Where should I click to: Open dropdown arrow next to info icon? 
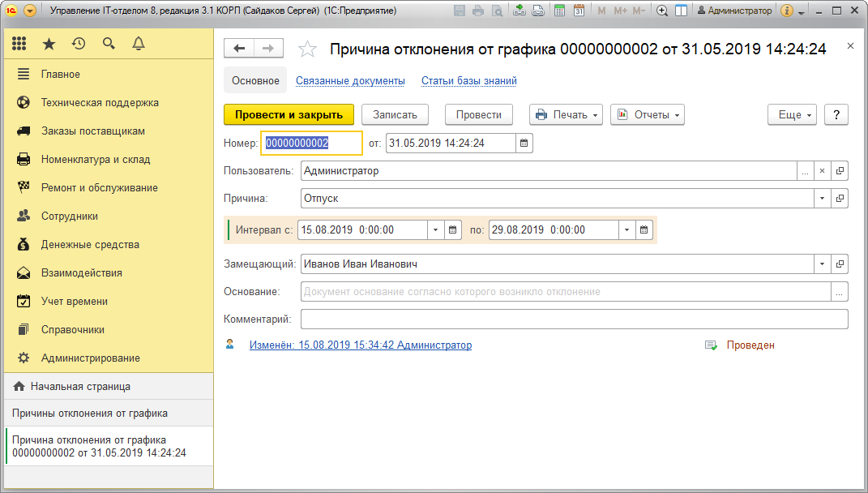[802, 12]
